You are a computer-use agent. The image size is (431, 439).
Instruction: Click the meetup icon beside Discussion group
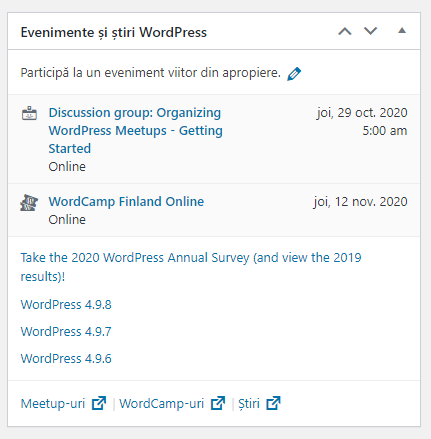tap(29, 113)
